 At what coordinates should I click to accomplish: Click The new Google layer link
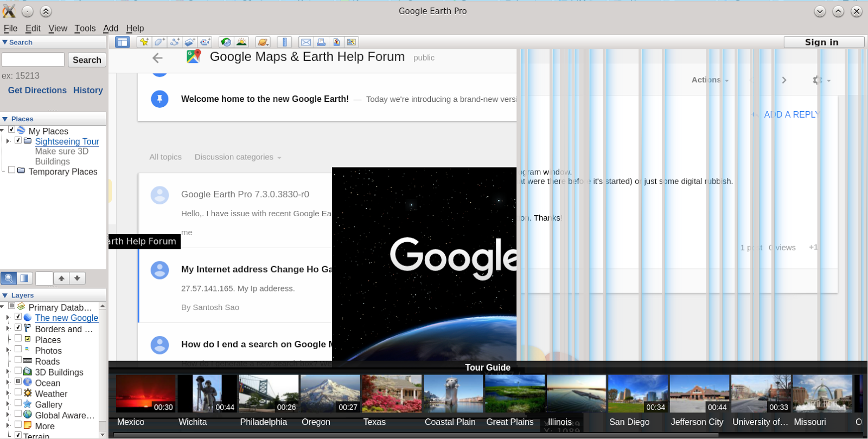click(67, 318)
